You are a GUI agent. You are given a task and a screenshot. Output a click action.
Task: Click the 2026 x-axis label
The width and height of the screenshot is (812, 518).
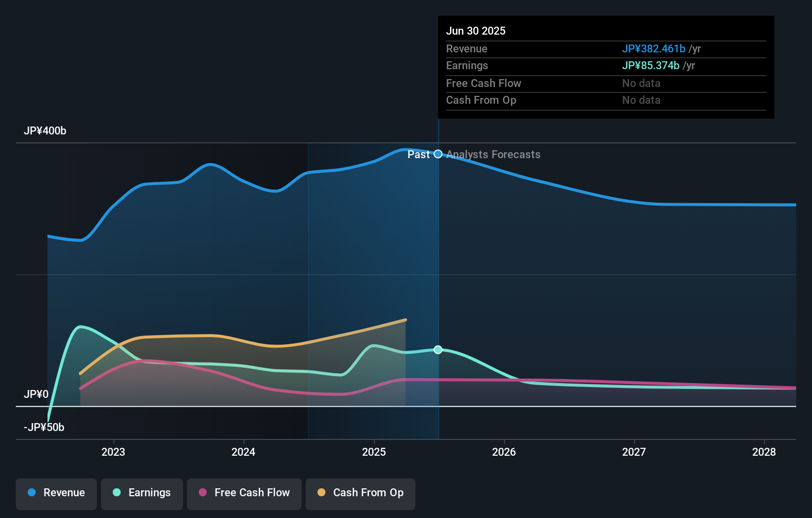click(504, 452)
